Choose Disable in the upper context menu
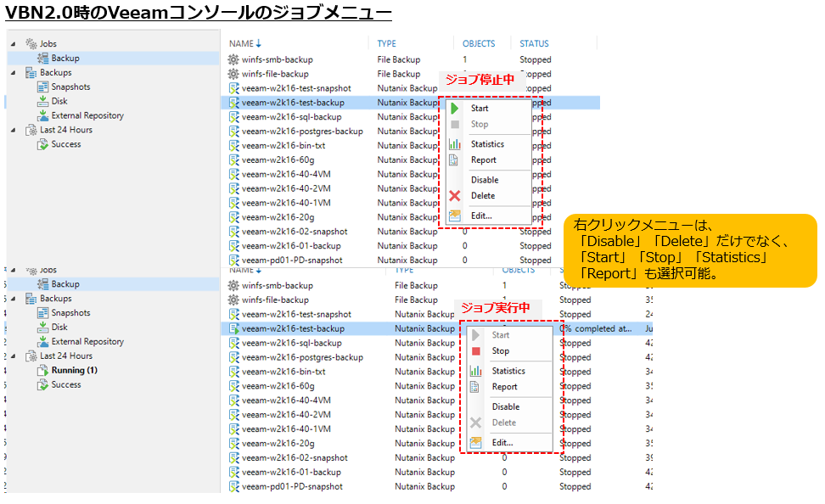The height and width of the screenshot is (504, 825). 485,180
